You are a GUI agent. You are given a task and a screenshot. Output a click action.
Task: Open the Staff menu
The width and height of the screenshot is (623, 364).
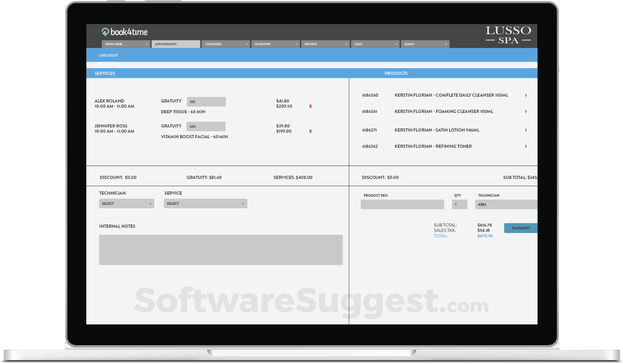(375, 45)
